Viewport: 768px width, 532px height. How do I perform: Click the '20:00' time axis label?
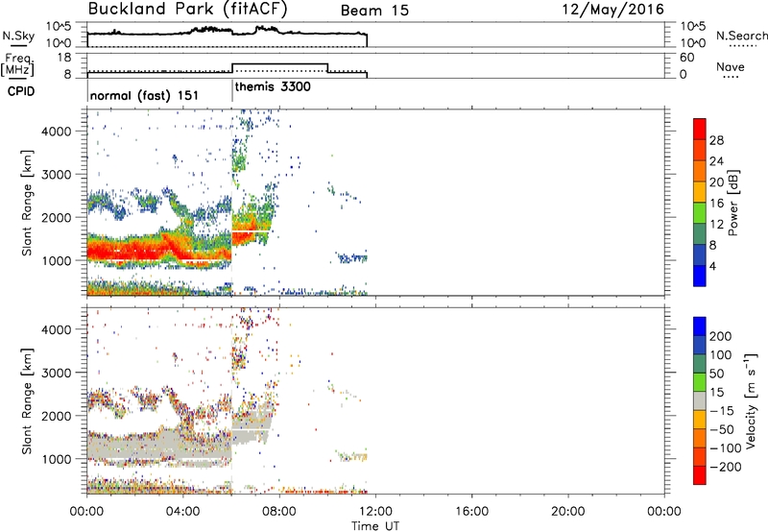click(568, 512)
